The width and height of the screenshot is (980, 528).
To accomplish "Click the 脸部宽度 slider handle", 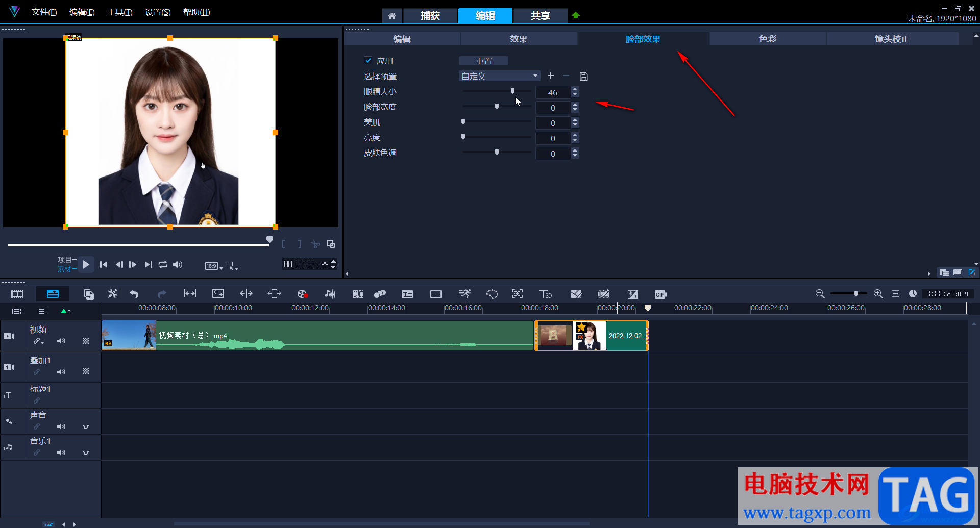I will 497,107.
